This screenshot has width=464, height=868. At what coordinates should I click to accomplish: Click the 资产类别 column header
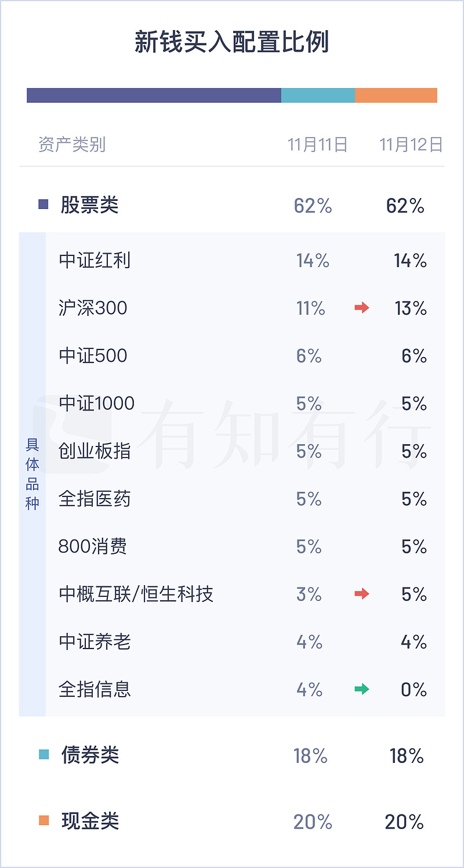pos(72,145)
